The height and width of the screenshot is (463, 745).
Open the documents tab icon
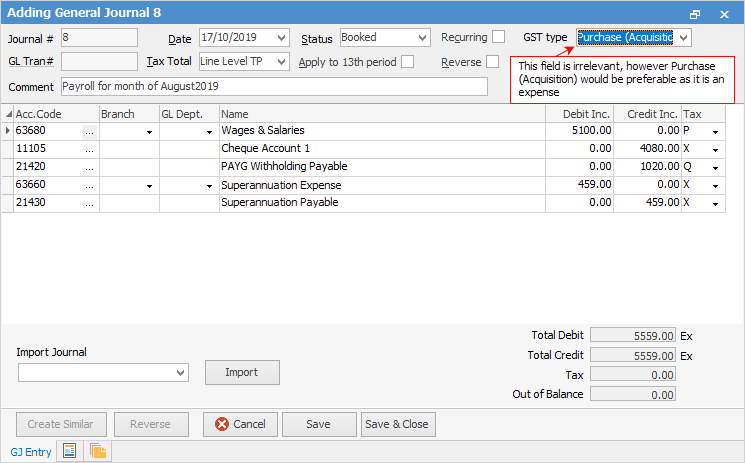pos(97,451)
